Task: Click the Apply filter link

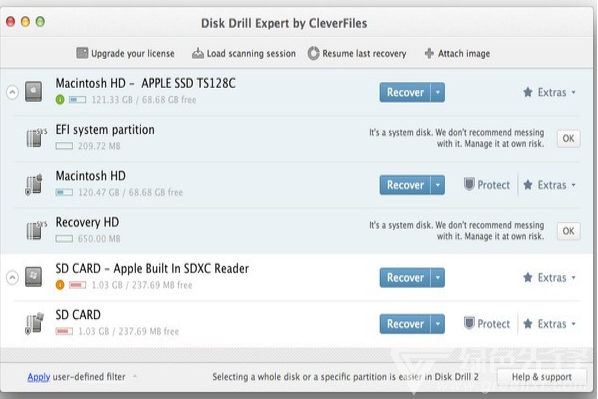Action: pos(39,377)
